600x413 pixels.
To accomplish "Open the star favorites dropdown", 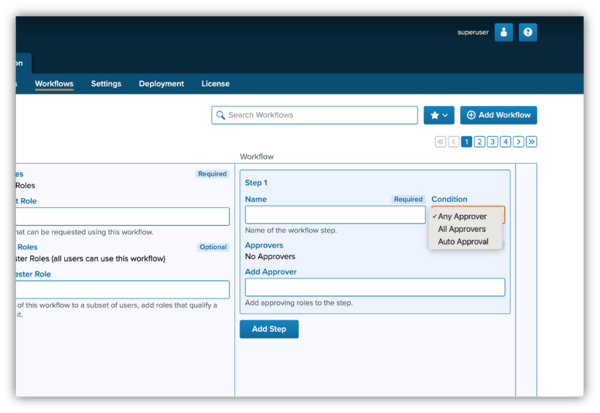I will pos(439,115).
